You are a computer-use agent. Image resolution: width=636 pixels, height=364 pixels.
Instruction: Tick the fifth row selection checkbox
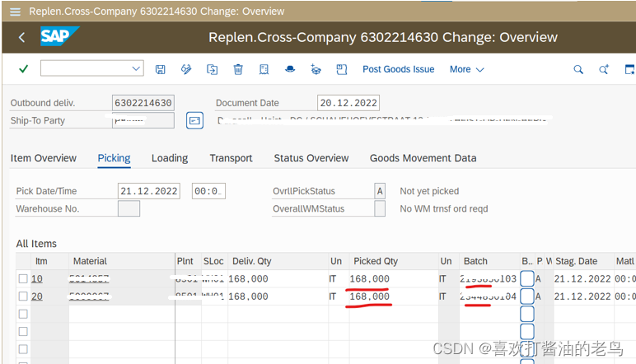pyautogui.click(x=23, y=349)
